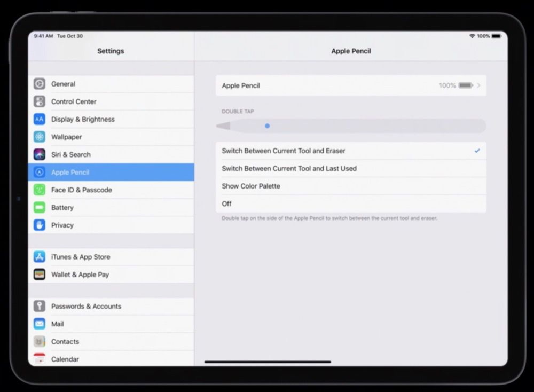Open iTunes & App Store settings
This screenshot has height=392, width=534.
(x=111, y=257)
